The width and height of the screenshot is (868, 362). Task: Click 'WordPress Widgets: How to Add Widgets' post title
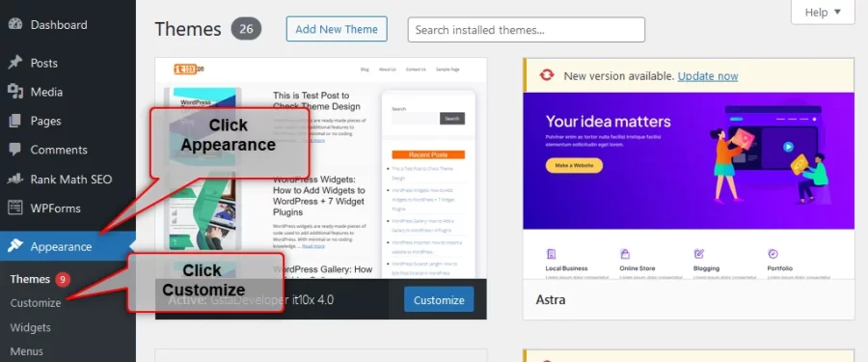tap(319, 196)
